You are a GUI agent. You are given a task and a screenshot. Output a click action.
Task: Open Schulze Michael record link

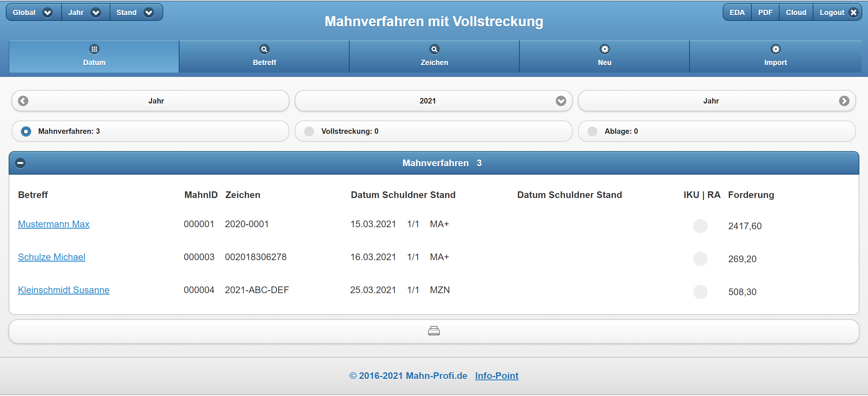pos(52,257)
